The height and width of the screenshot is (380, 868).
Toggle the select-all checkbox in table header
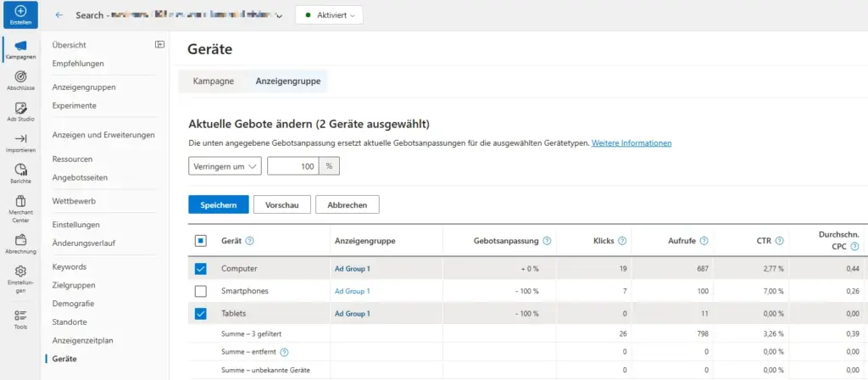tap(200, 241)
